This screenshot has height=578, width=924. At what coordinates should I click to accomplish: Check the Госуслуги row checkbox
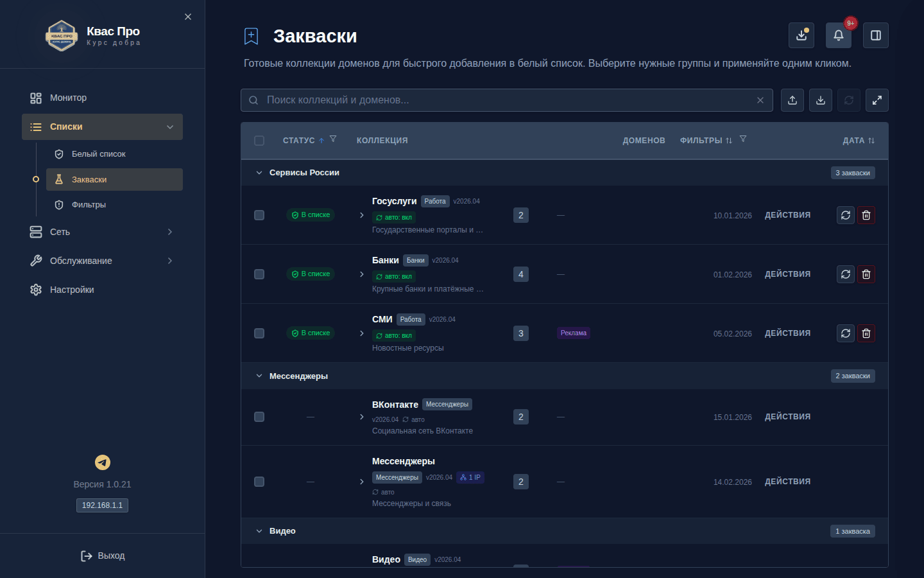[259, 215]
